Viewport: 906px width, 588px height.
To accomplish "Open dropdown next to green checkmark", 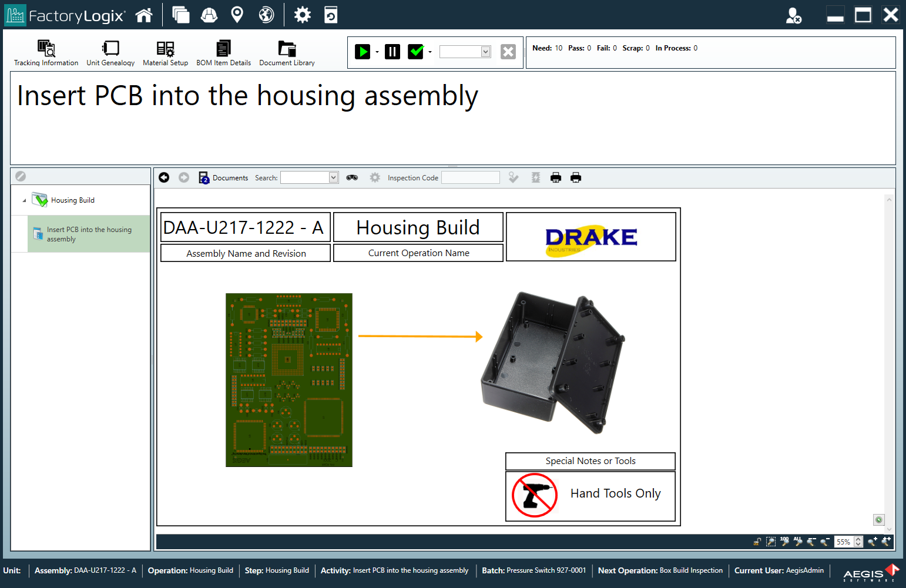I will click(x=430, y=52).
